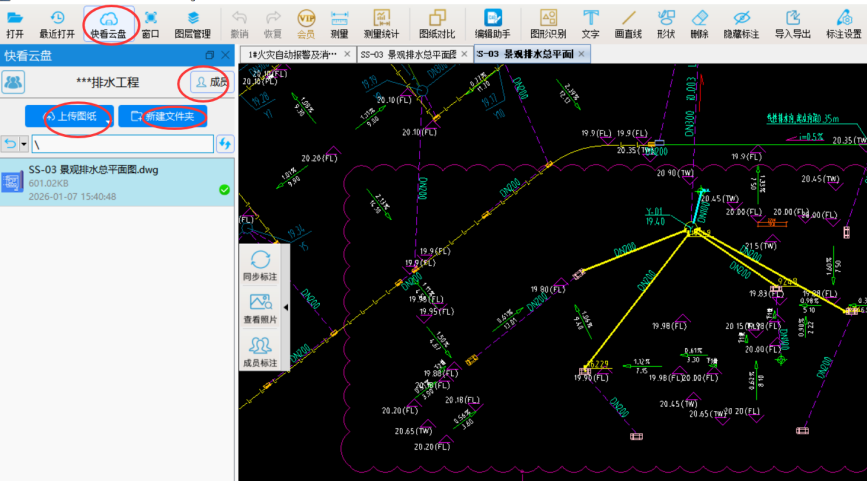Open dropdown arrow beside back button
This screenshot has height=481, width=867.
23,144
